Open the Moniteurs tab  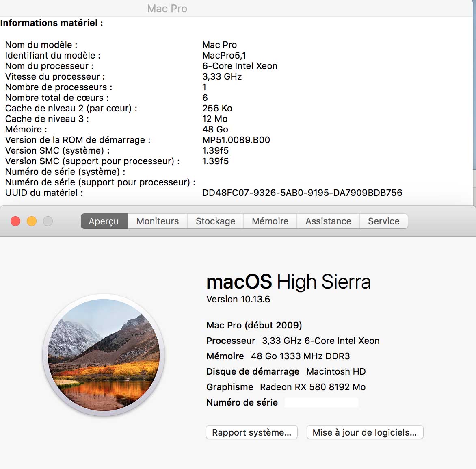[x=158, y=221]
